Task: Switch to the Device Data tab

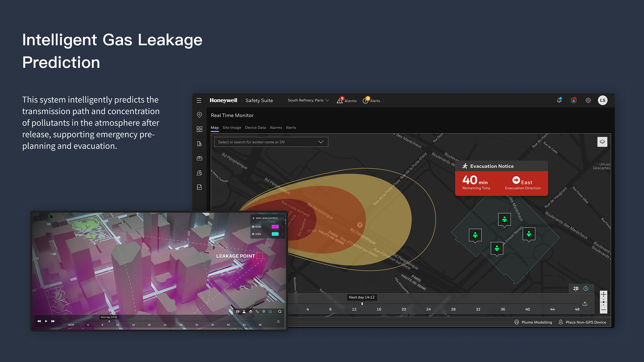Action: pos(255,128)
